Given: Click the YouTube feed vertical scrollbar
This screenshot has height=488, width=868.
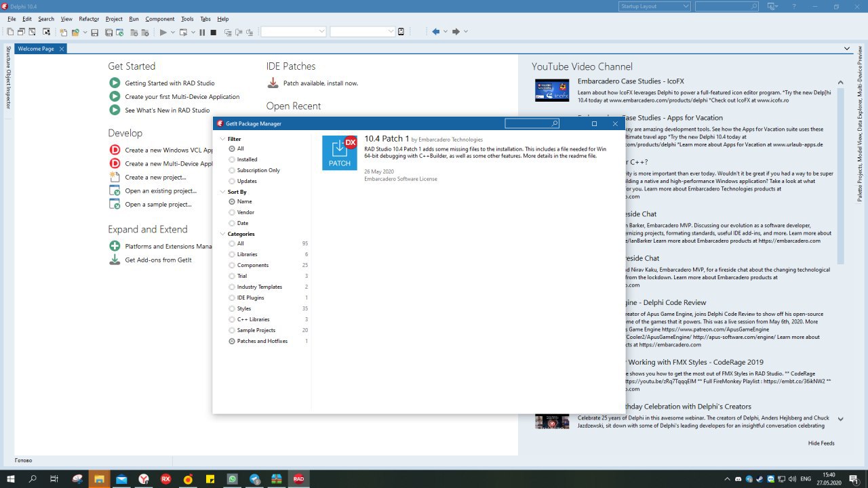Looking at the screenshot, I should pyautogui.click(x=841, y=176).
